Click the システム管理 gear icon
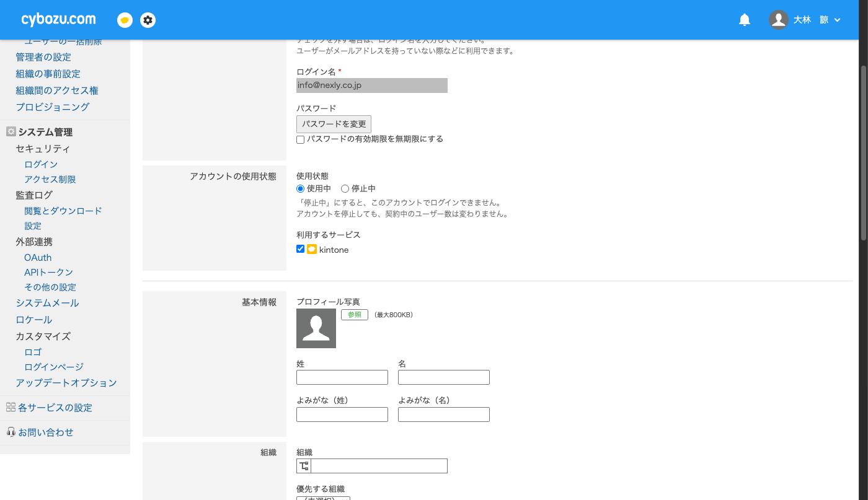Image resolution: width=868 pixels, height=500 pixels. [11, 131]
